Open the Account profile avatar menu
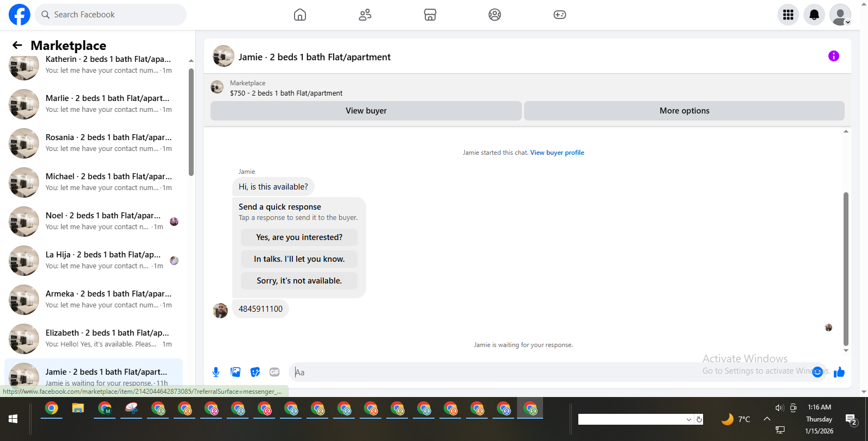The height and width of the screenshot is (441, 868). point(840,15)
